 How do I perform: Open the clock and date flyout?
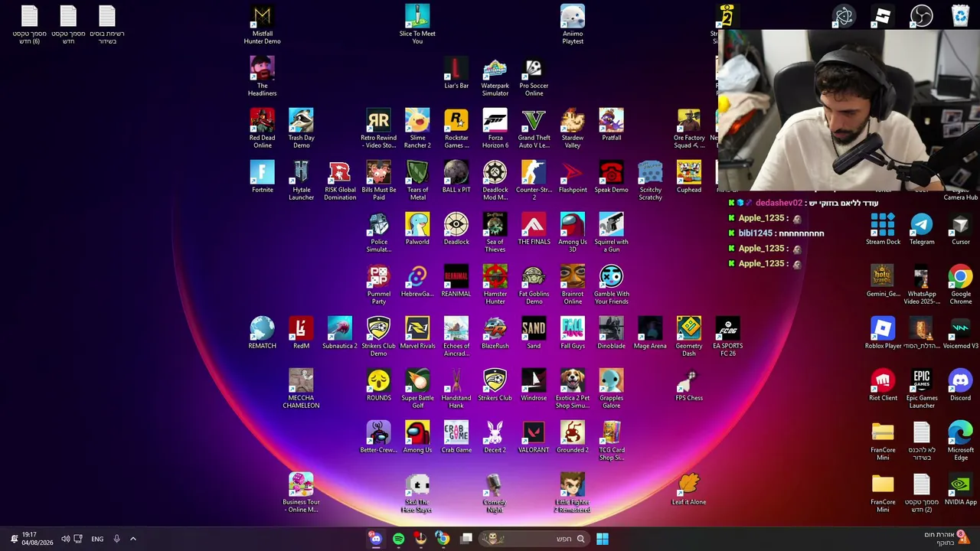tap(37, 539)
